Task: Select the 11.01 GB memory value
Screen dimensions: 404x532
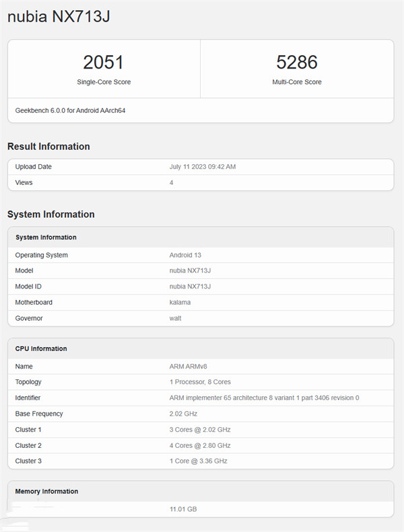Action: point(183,509)
